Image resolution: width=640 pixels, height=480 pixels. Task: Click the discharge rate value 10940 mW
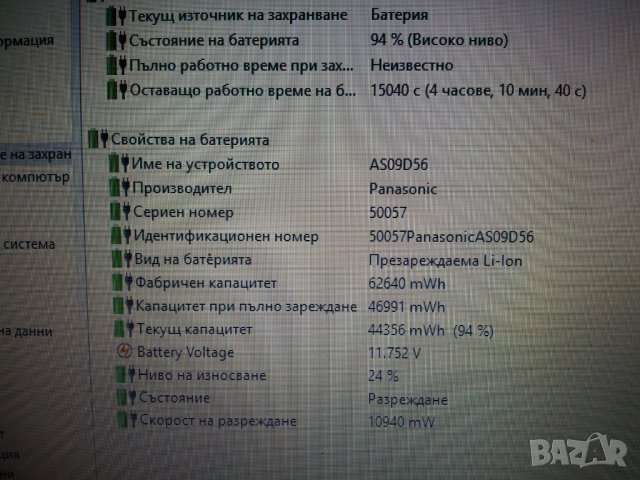[x=401, y=422]
